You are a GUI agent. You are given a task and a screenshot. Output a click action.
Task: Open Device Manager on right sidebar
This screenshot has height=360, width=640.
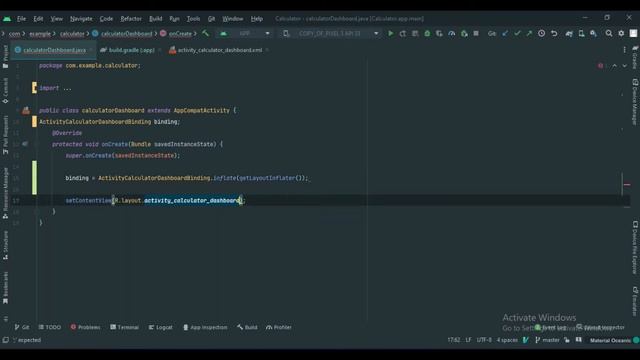pyautogui.click(x=635, y=102)
